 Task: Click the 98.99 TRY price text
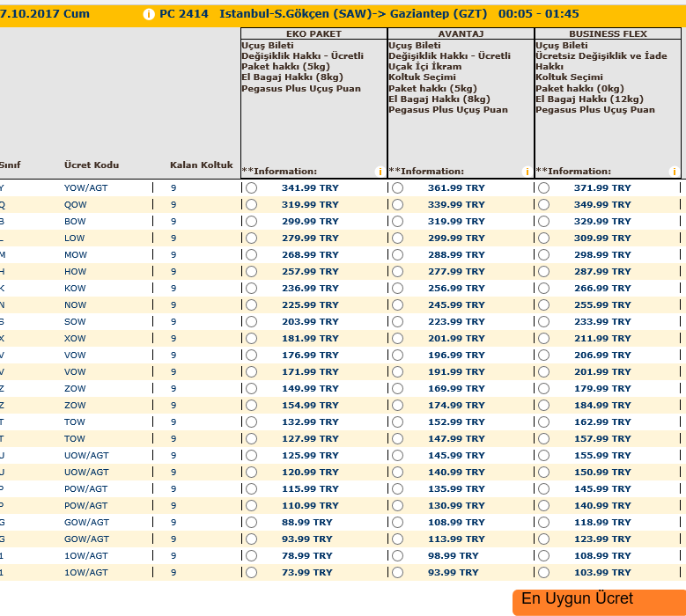click(x=454, y=555)
